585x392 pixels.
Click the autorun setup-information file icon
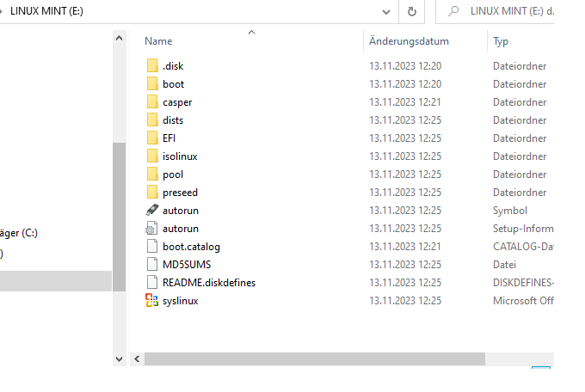pyautogui.click(x=152, y=229)
